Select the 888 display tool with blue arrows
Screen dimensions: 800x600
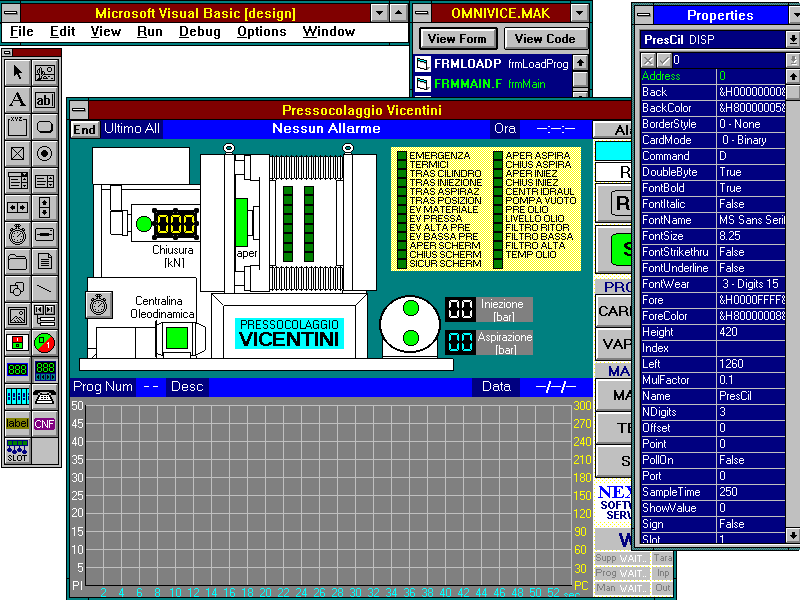click(44, 370)
